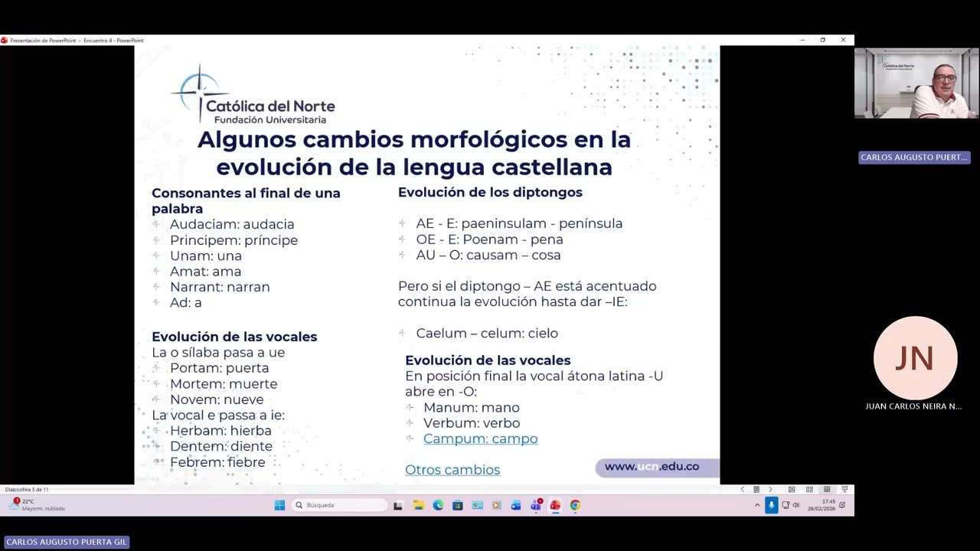Click the Búsqueda taskbar search box
The image size is (980, 551).
(x=339, y=505)
